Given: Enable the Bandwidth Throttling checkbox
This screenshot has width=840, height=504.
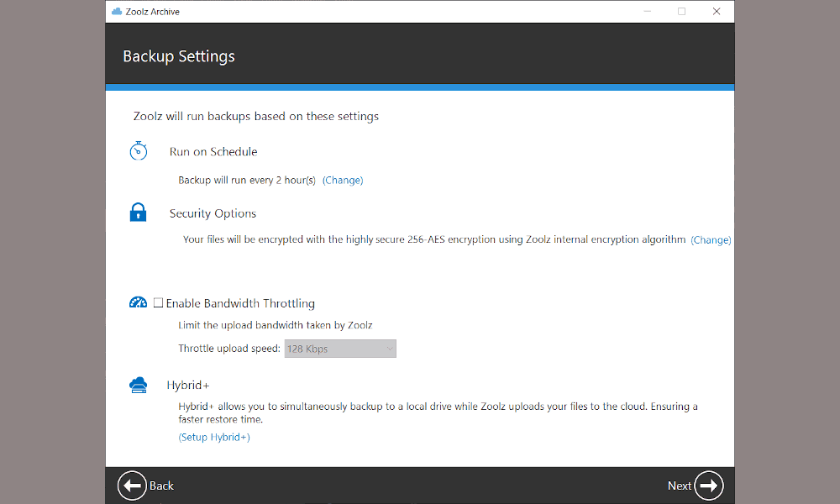Looking at the screenshot, I should (x=158, y=302).
